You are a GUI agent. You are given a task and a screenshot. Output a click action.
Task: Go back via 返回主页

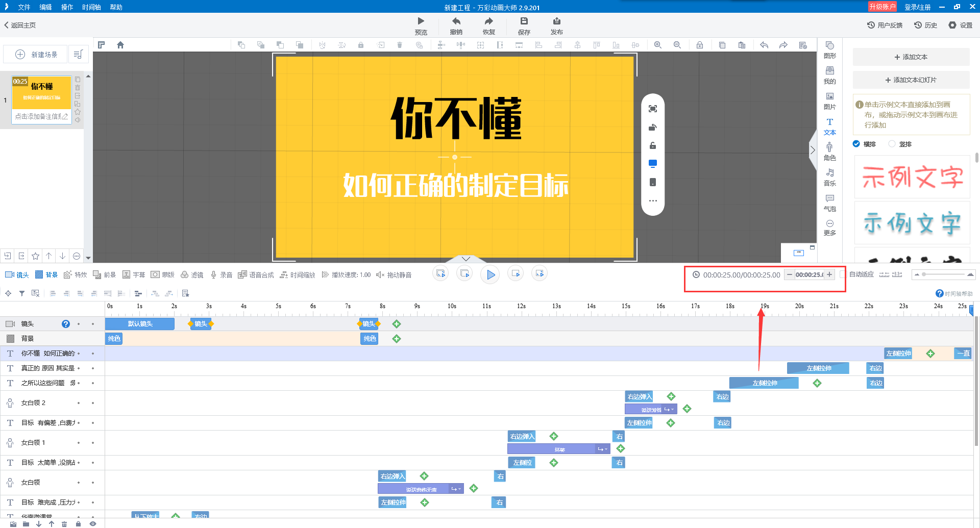pos(20,25)
